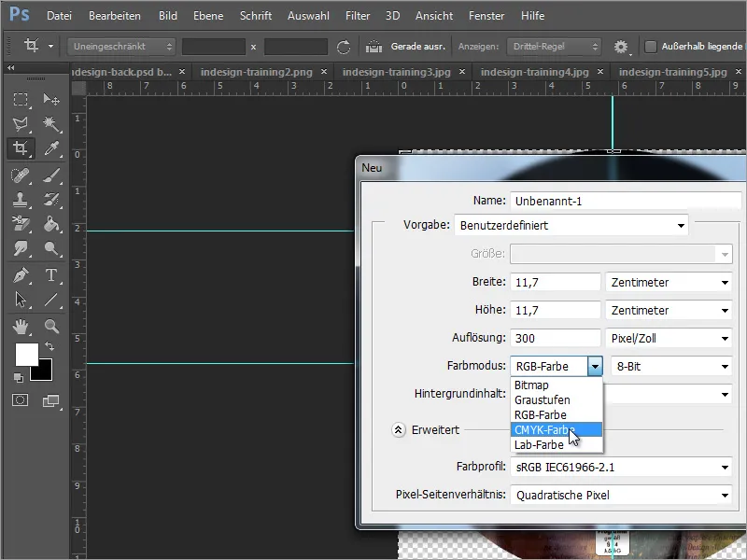The height and width of the screenshot is (560, 747).
Task: Change the screen mode
Action: tap(50, 401)
